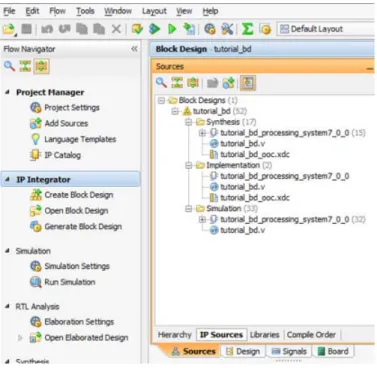
Task: Select tutorial_bd.v under Simulation
Action: coord(237,230)
